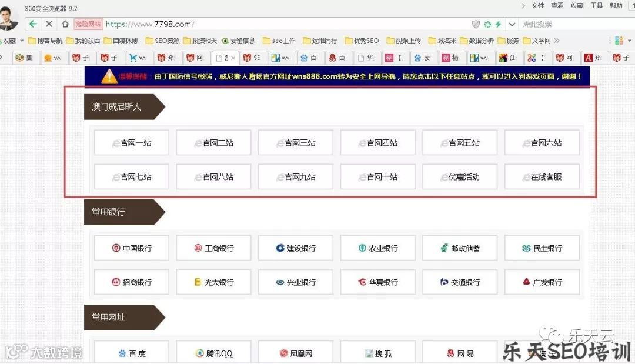
Task: Open 腾讯QQ site link
Action: tap(213, 352)
